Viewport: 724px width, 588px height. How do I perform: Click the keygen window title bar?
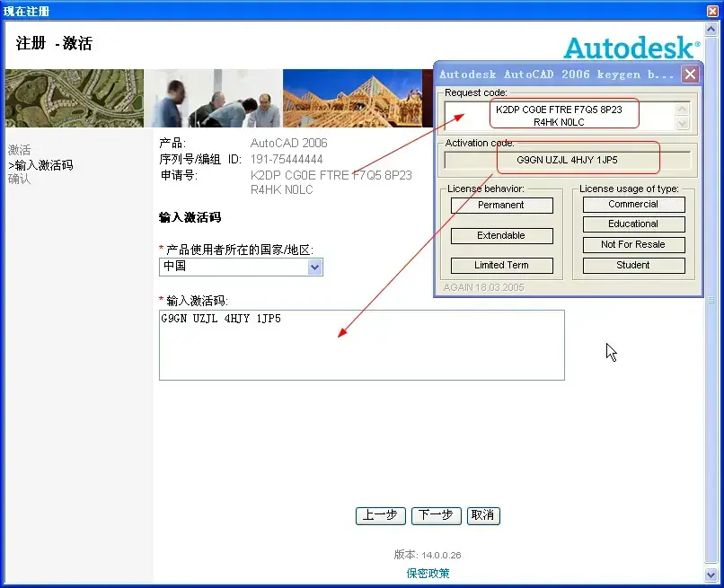559,74
